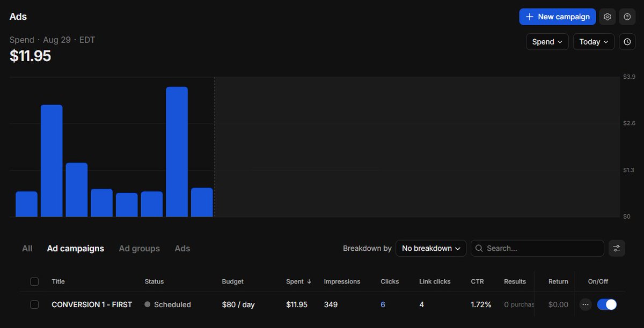Select the Ad campaigns tab
The height and width of the screenshot is (328, 644).
76,249
